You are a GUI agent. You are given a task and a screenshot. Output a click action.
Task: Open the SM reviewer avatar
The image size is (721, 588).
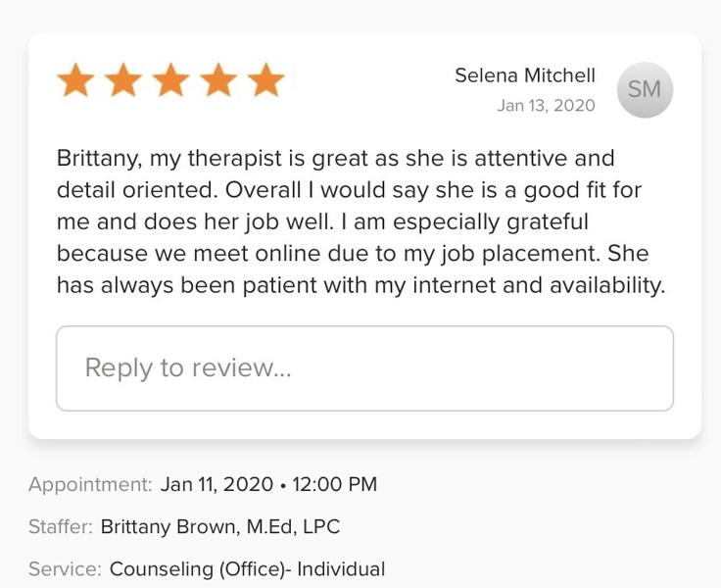pyautogui.click(x=645, y=89)
